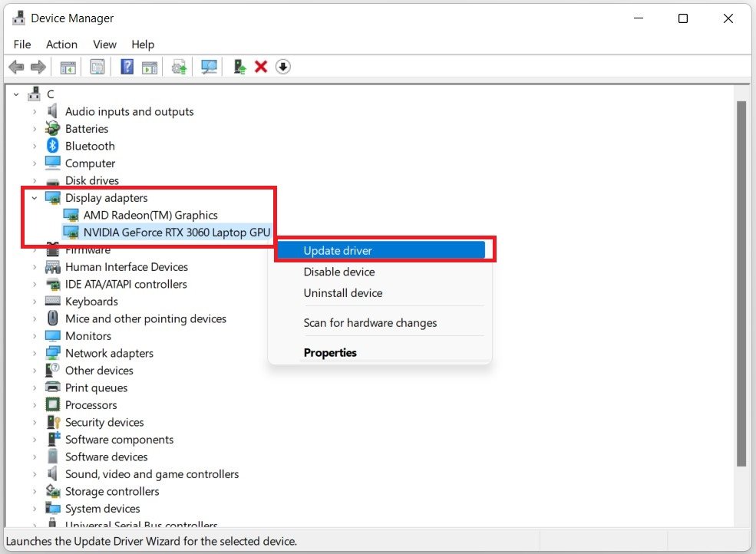
Task: Click the Processors category icon
Action: 52,404
